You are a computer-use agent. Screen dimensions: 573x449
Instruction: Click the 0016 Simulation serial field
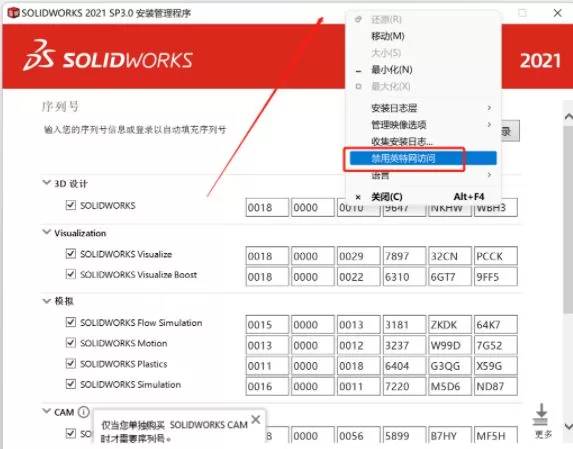tap(267, 386)
